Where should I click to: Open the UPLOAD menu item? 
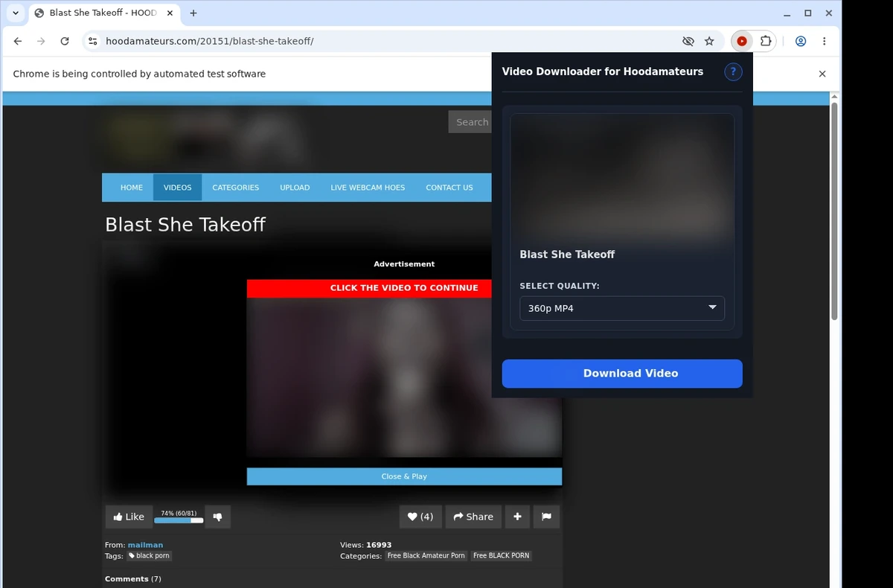295,188
